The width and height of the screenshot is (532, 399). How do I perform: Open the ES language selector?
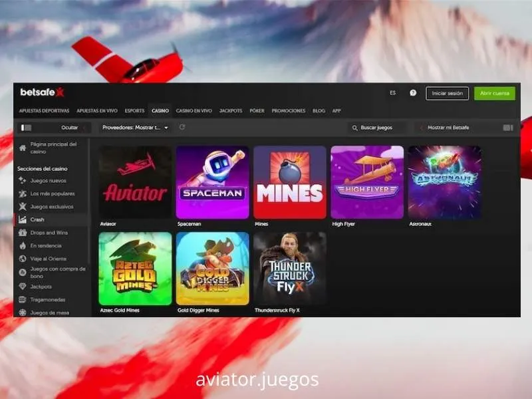(x=392, y=92)
